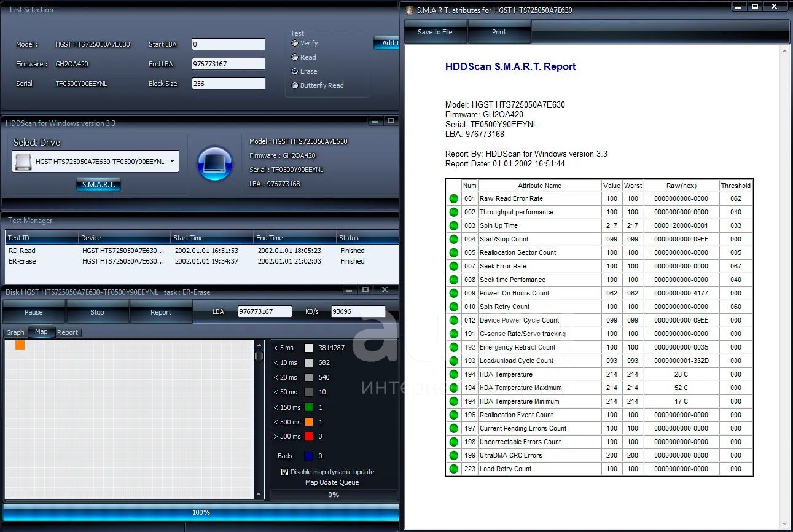Click green status dot for Seek Error Rate
Screen dimensions: 793x532
click(x=454, y=266)
